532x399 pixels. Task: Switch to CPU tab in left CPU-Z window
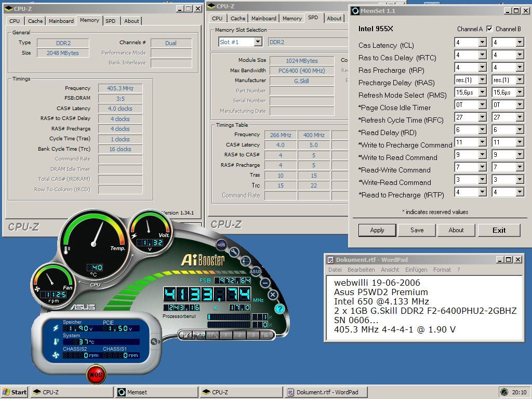click(15, 21)
